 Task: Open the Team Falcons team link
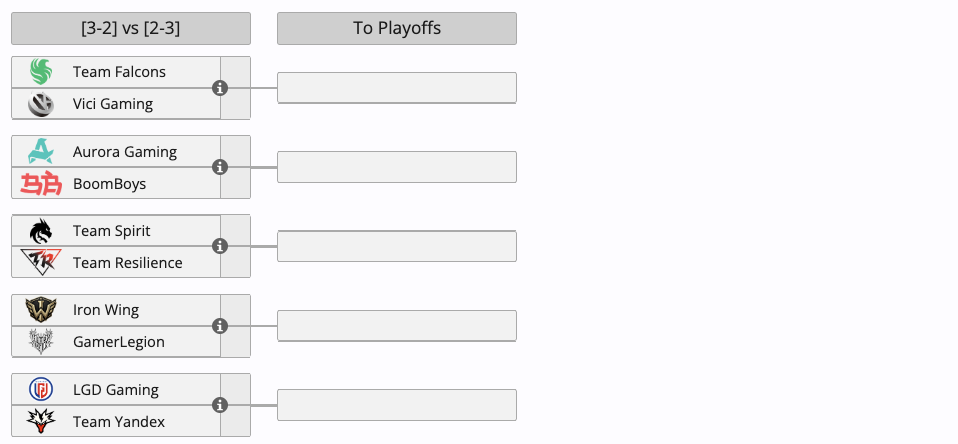click(119, 72)
